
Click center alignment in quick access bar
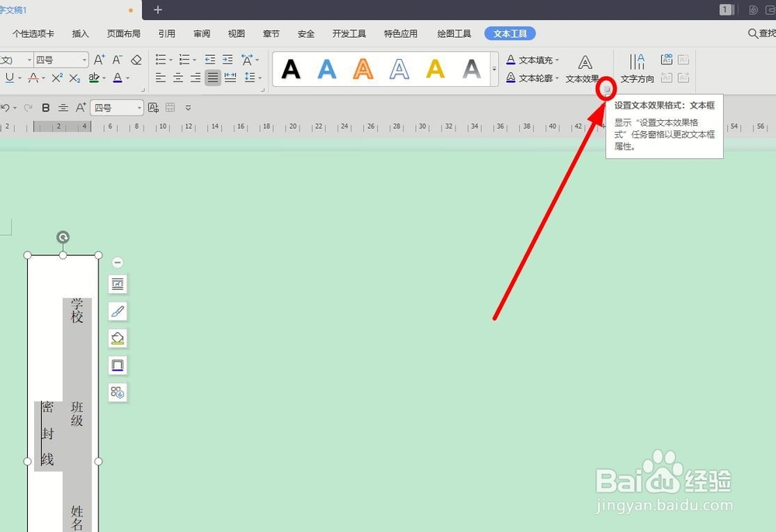(x=64, y=108)
